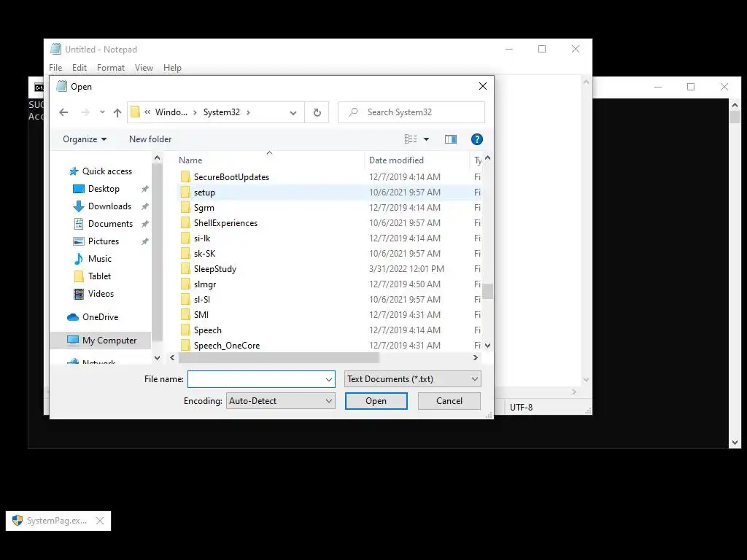This screenshot has width=747, height=560.
Task: Select the setup folder
Action: (x=204, y=192)
